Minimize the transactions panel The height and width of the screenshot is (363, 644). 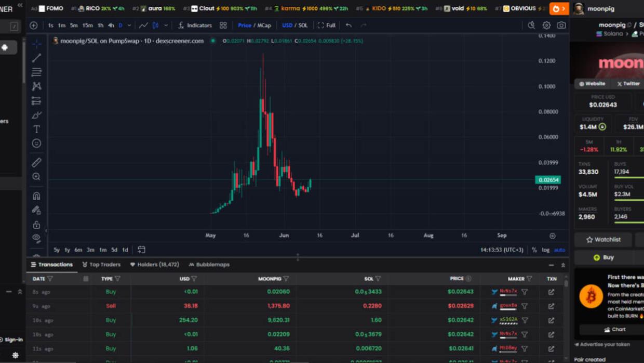tap(551, 265)
